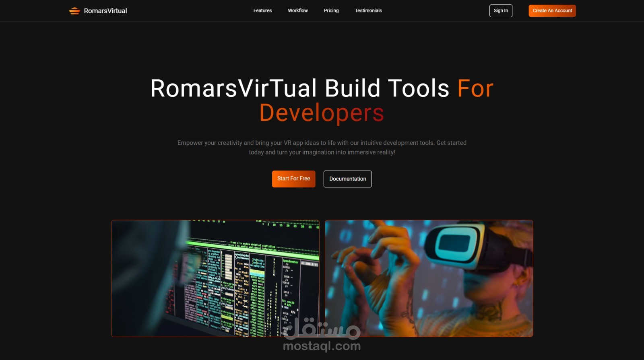Open the Documentation button
The image size is (644, 360).
pos(348,179)
